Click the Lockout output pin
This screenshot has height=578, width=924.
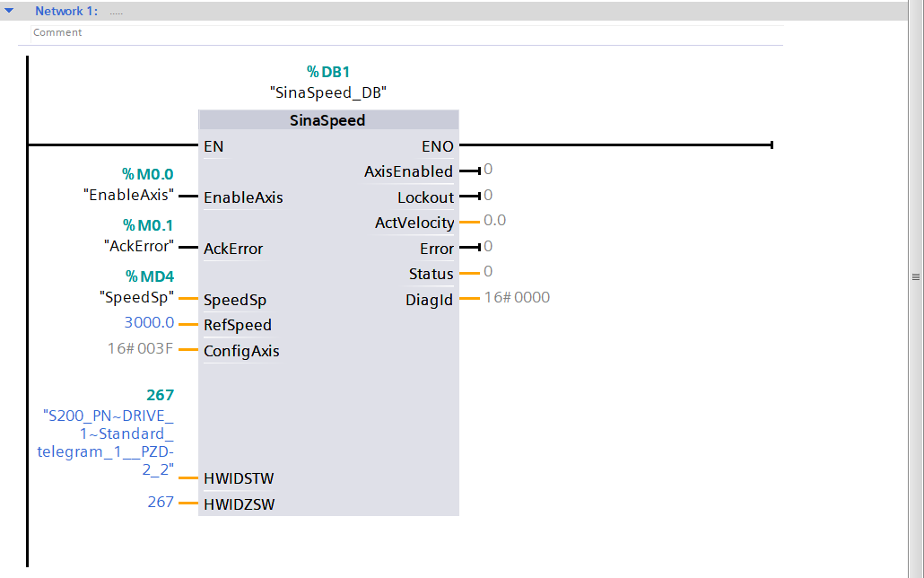pos(425,197)
